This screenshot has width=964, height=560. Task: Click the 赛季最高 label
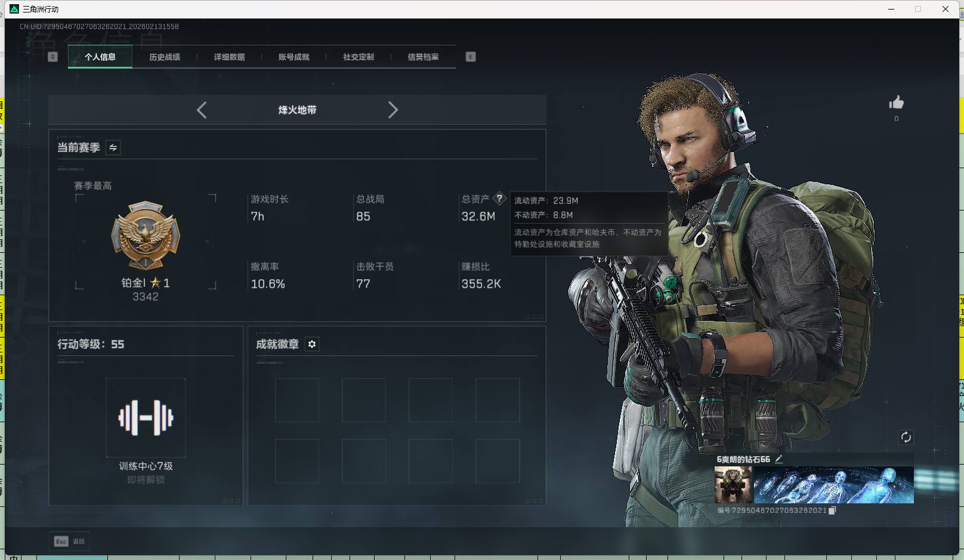coord(93,185)
